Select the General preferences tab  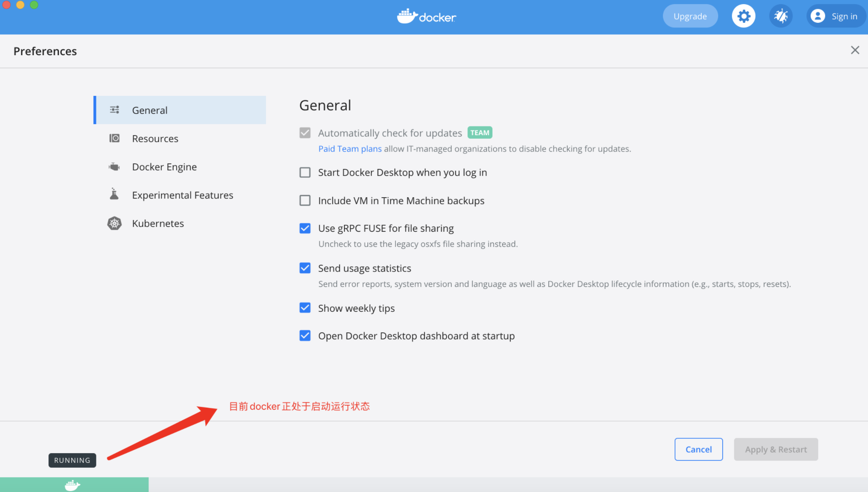[180, 110]
